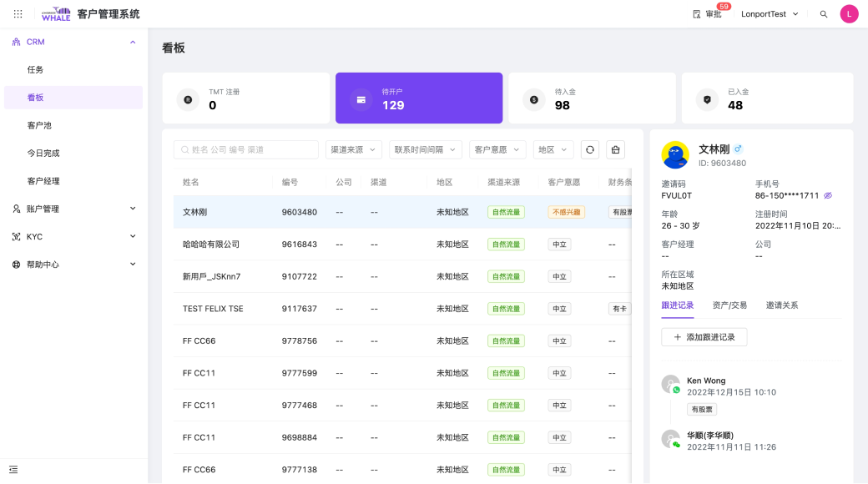Click the 添加跟进记录 button
The height and width of the screenshot is (484, 868).
(704, 337)
